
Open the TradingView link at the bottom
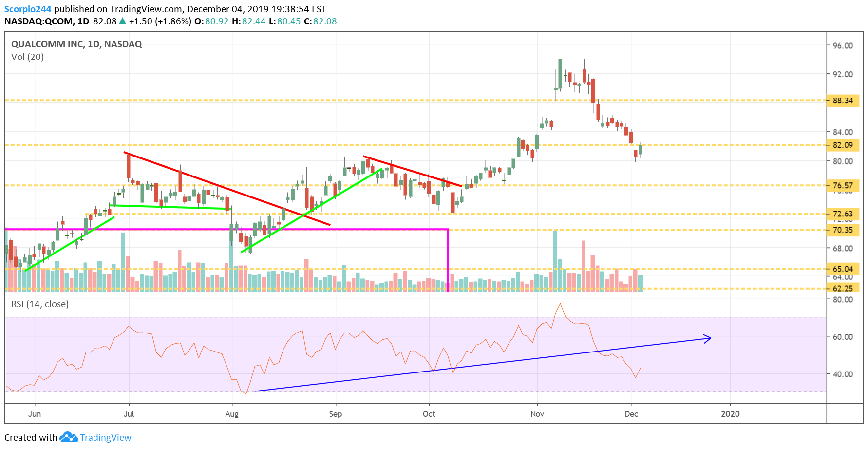pos(106,437)
